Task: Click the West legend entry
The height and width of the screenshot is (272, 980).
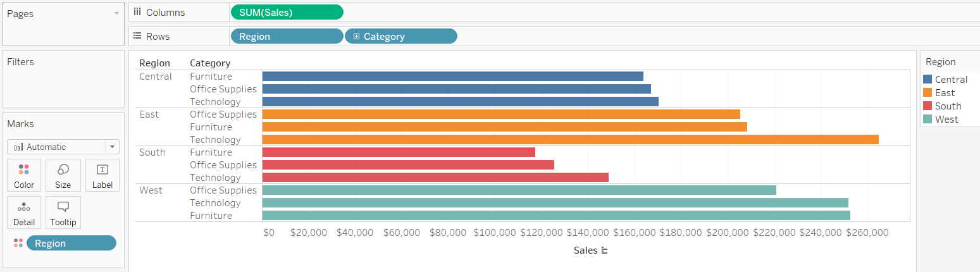Action: (946, 120)
